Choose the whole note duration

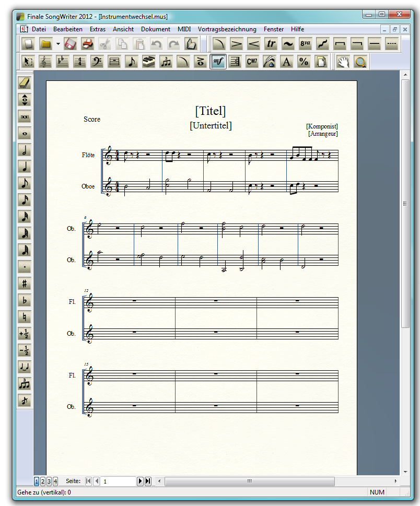click(x=25, y=133)
